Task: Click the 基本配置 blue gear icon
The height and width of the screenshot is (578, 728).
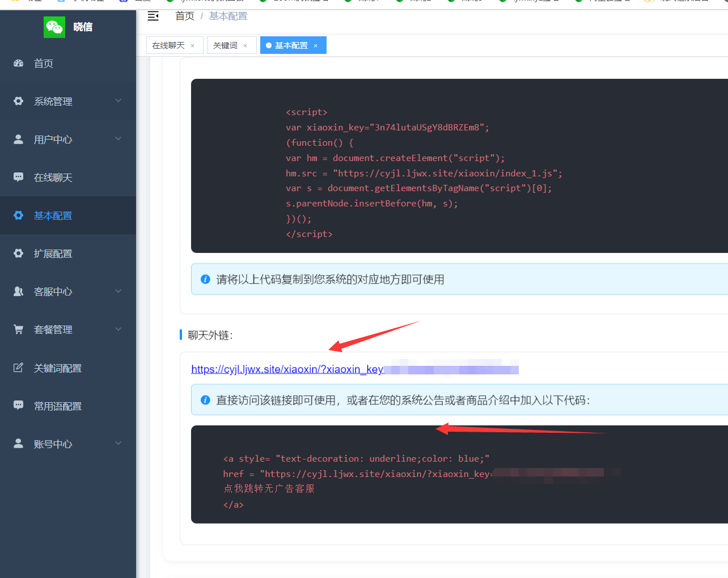Action: (x=18, y=215)
